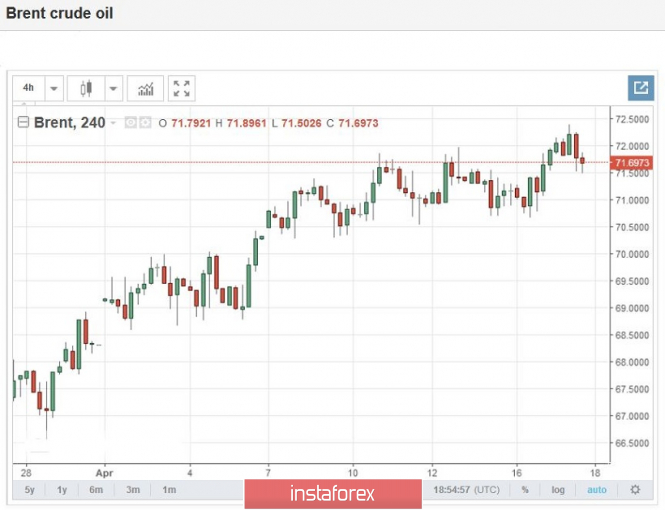
Task: Select the 3m range
Action: 133,490
